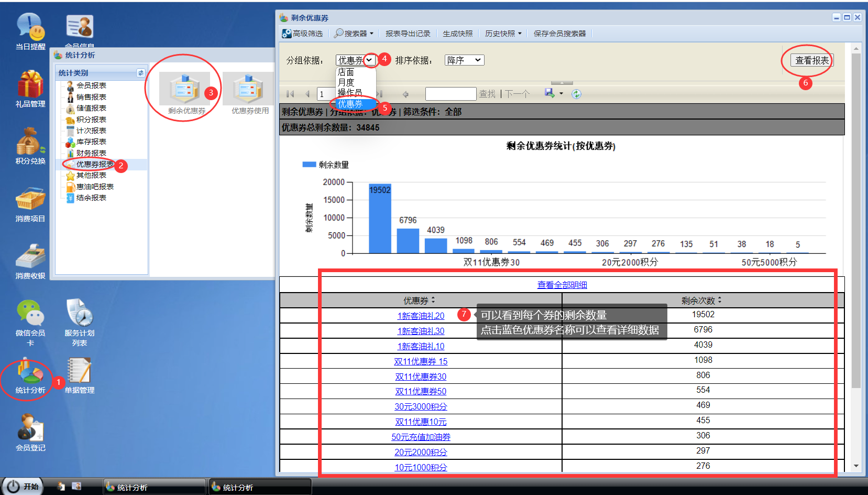Click the first quick-launch icon in taskbar

point(61,487)
